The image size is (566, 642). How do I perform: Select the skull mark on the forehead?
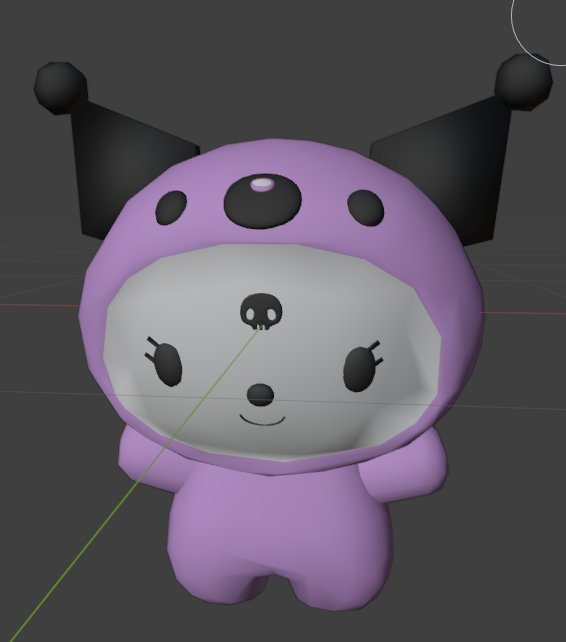[261, 312]
